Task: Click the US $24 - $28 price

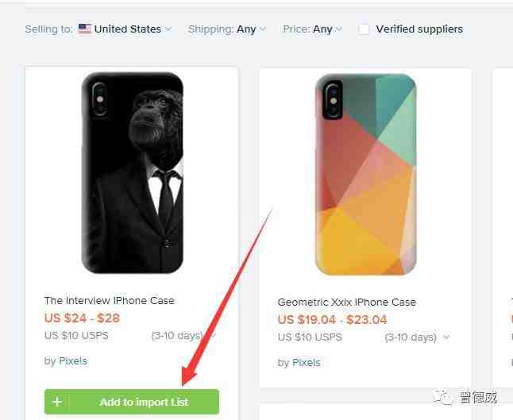Action: click(82, 318)
